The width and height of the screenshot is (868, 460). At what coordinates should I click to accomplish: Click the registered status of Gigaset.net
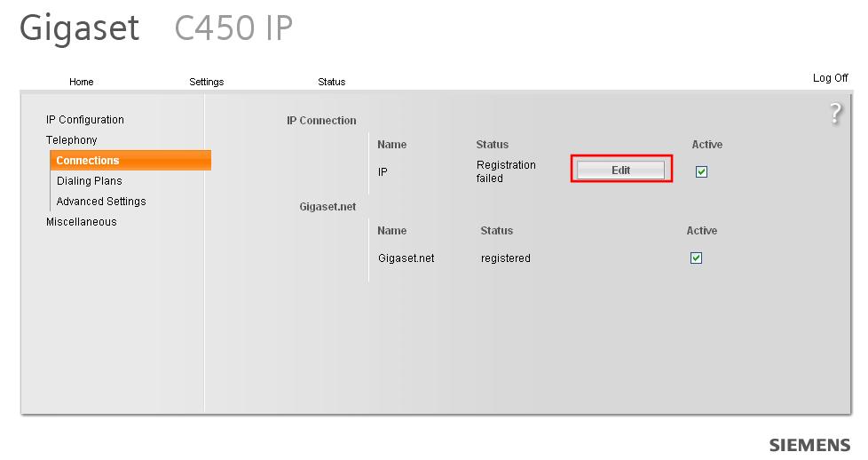click(505, 258)
